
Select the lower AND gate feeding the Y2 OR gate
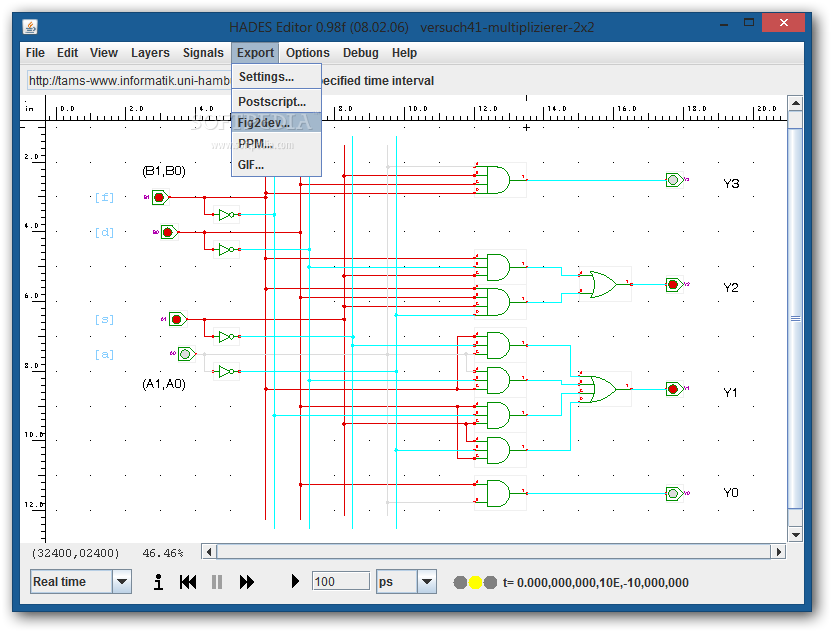click(498, 302)
